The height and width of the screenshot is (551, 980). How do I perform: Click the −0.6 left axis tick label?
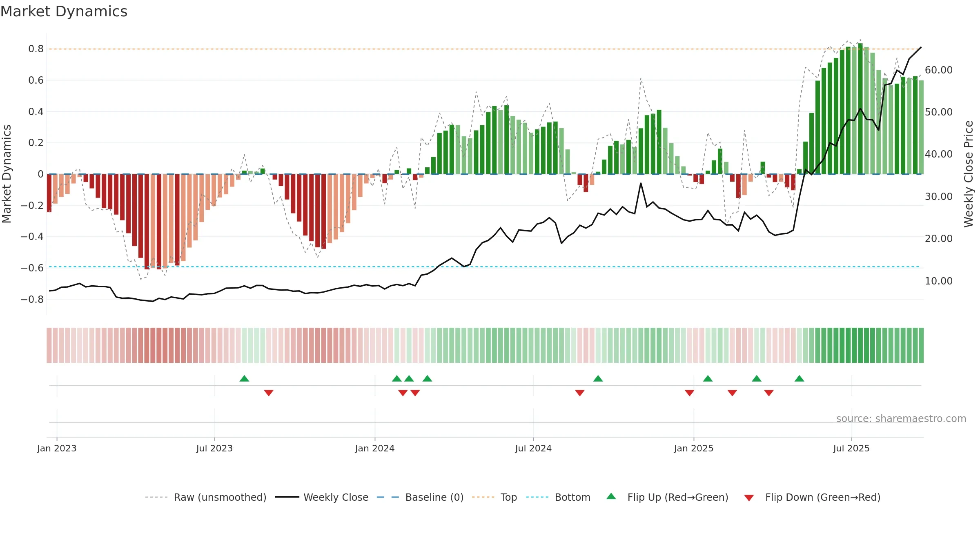coord(32,268)
